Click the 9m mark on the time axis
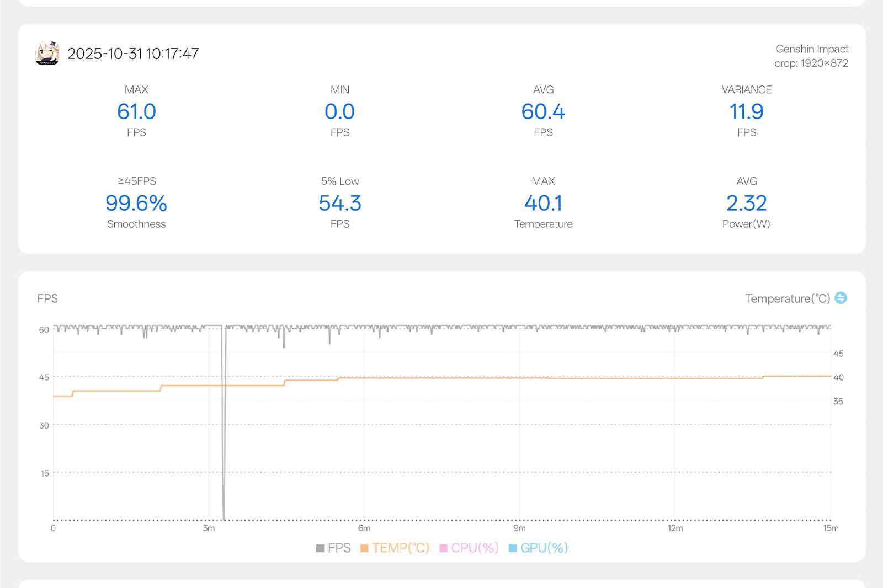The image size is (883, 588). (x=519, y=528)
